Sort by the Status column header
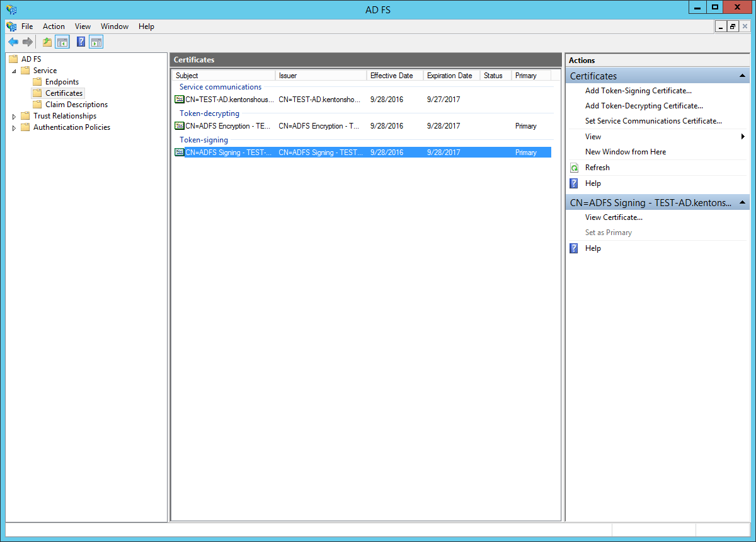Image resolution: width=756 pixels, height=542 pixels. (x=495, y=76)
